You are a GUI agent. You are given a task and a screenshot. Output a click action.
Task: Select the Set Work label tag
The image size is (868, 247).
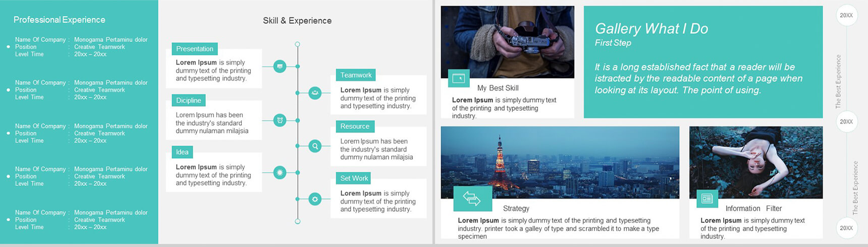point(354,178)
